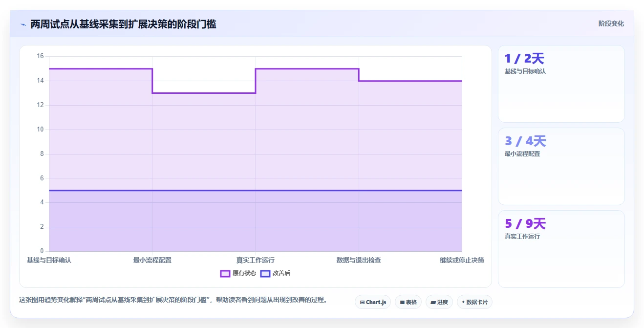644x328 pixels.
Task: Select the 表格 tag button
Action: point(408,302)
